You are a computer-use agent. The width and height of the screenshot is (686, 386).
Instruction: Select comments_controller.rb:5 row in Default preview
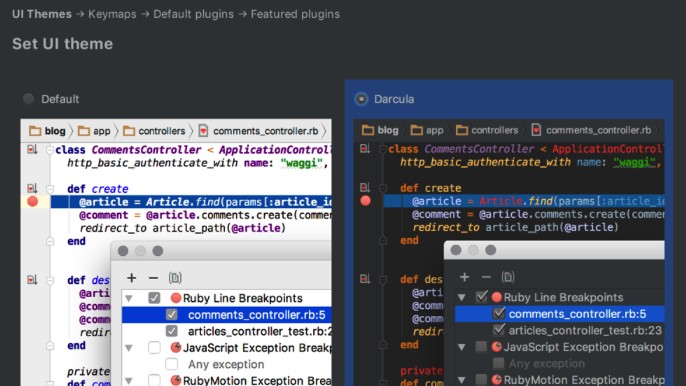click(x=227, y=315)
